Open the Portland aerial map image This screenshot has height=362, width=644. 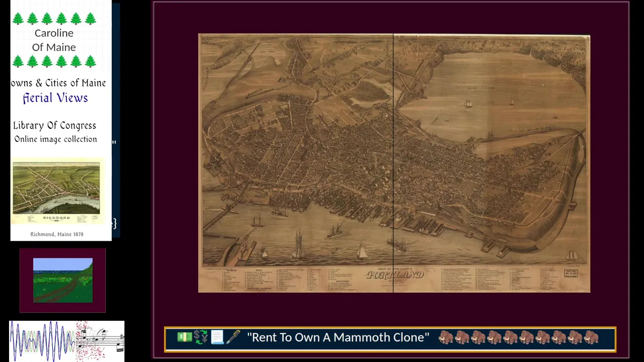[x=394, y=163]
